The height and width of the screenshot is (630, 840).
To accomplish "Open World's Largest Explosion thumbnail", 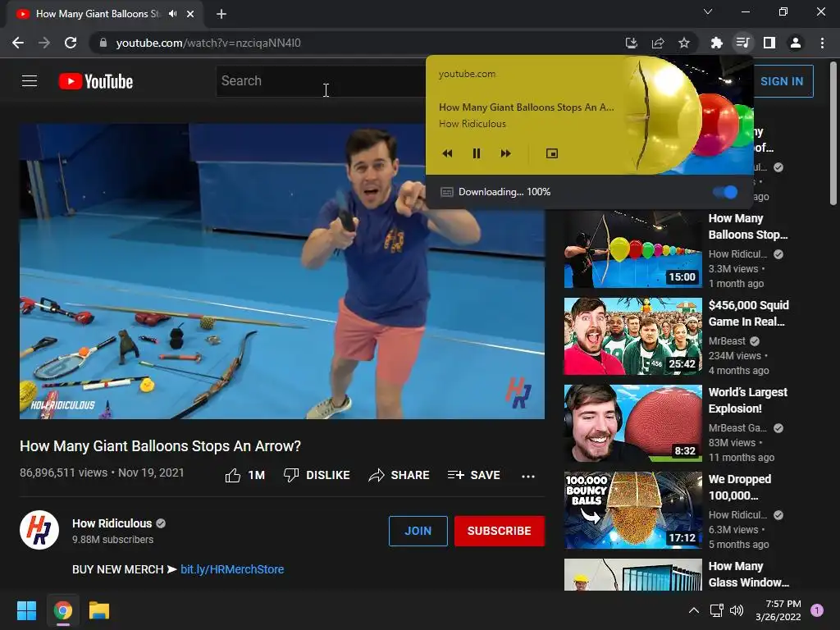I will pos(632,423).
